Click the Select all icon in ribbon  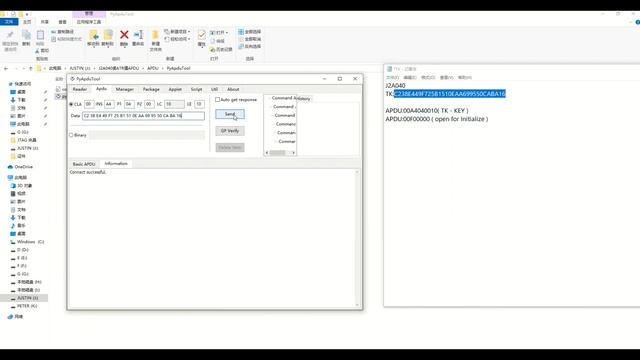click(x=241, y=32)
